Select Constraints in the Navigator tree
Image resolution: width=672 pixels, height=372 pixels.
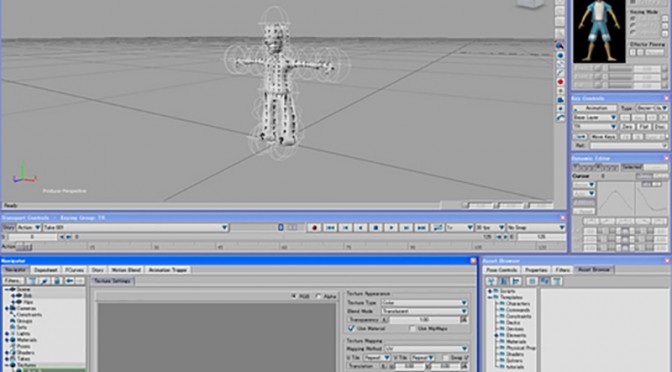click(x=29, y=315)
